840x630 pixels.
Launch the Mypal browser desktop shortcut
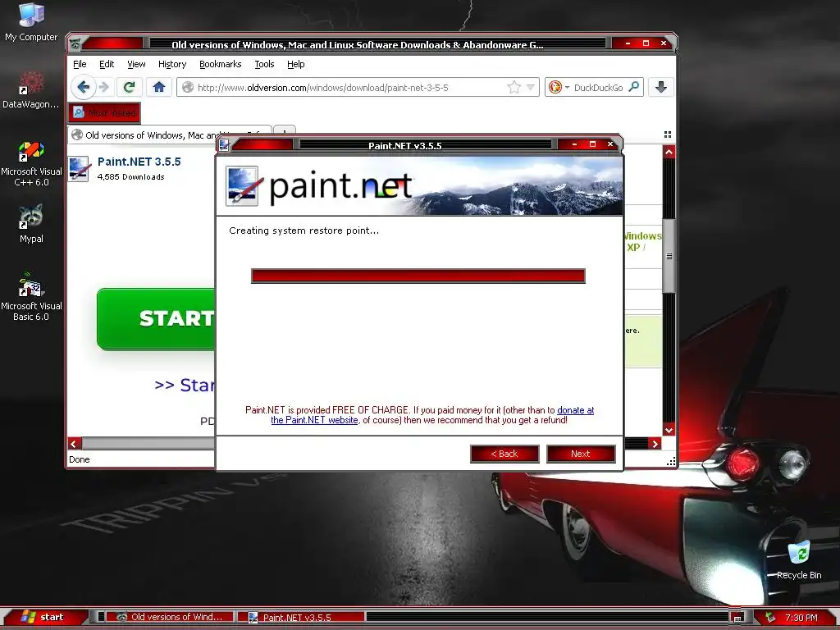pyautogui.click(x=31, y=224)
